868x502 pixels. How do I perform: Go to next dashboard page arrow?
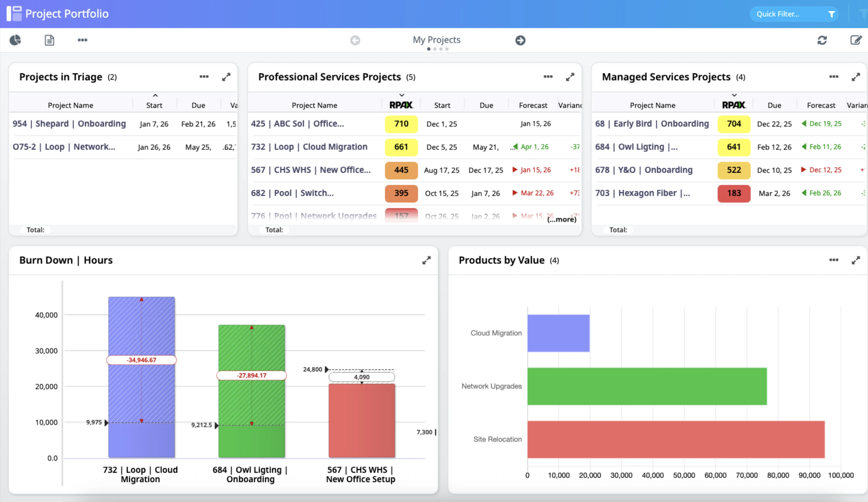point(520,40)
